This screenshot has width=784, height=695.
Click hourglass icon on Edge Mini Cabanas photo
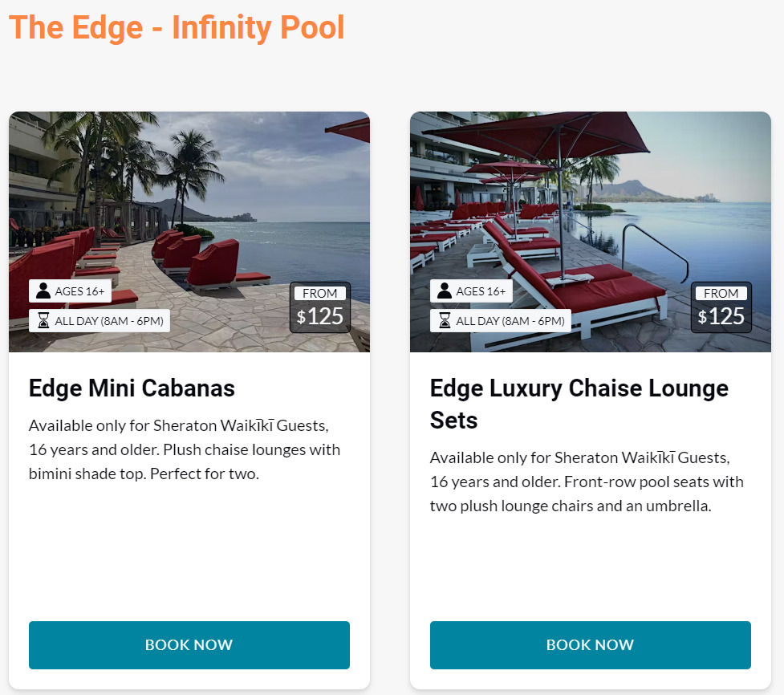pyautogui.click(x=43, y=321)
